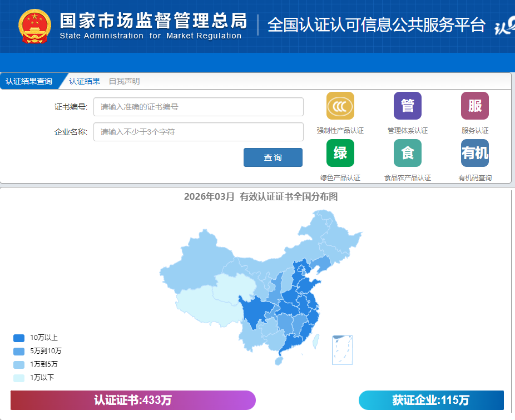515x420 pixels.
Task: Select the green product certification 绿 icon
Action: (340, 153)
